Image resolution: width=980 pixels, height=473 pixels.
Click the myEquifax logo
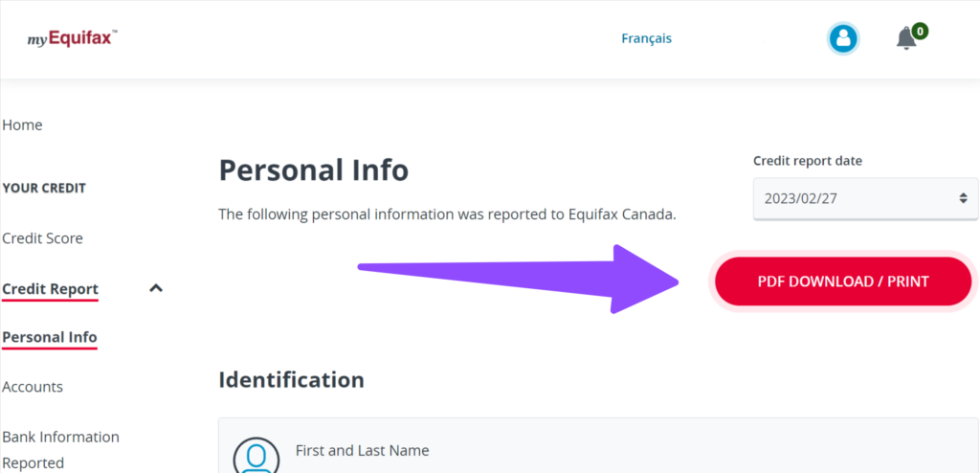pos(73,38)
